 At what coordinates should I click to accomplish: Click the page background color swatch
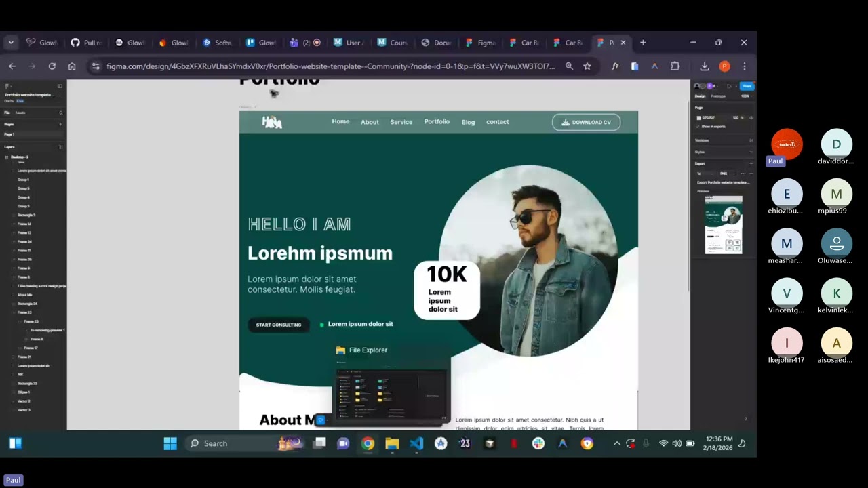click(699, 118)
